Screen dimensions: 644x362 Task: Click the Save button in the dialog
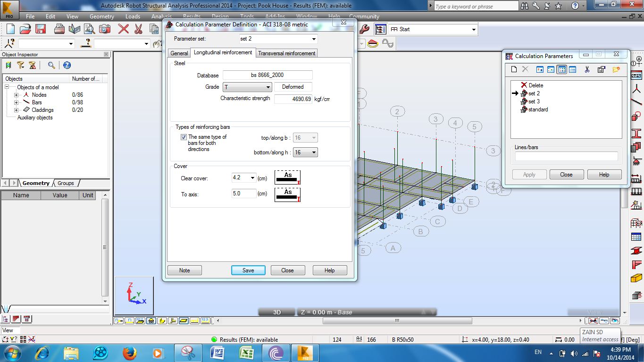[248, 270]
